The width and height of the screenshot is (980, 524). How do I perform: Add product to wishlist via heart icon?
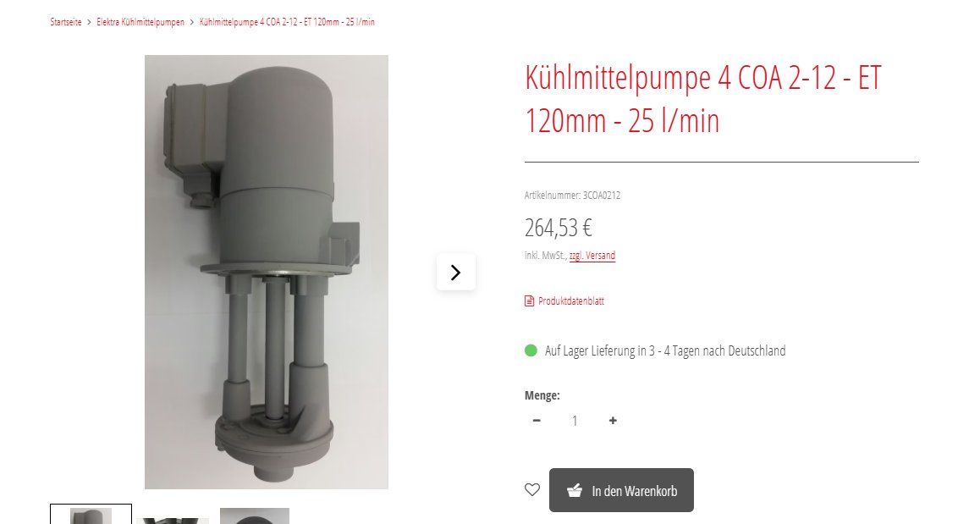pyautogui.click(x=531, y=489)
